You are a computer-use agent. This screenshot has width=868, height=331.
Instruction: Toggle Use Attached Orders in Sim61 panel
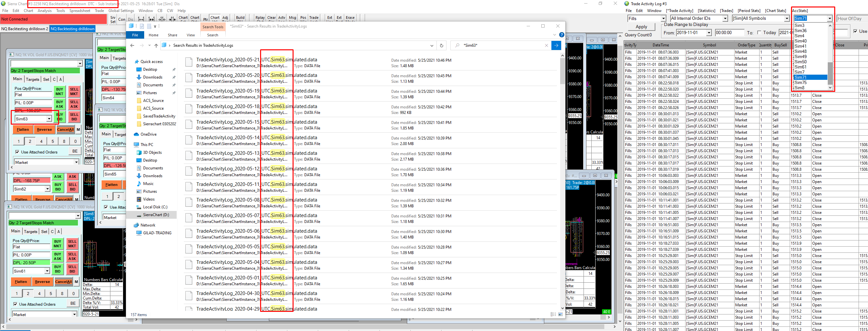[x=15, y=304]
